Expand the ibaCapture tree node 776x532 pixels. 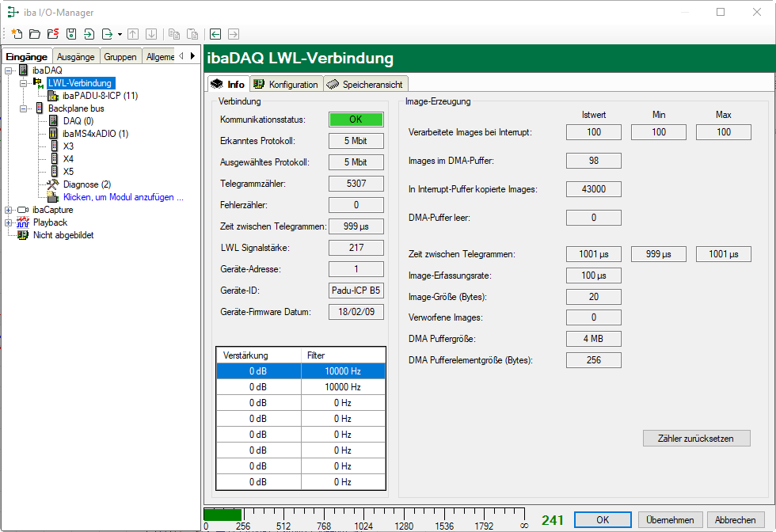point(9,210)
